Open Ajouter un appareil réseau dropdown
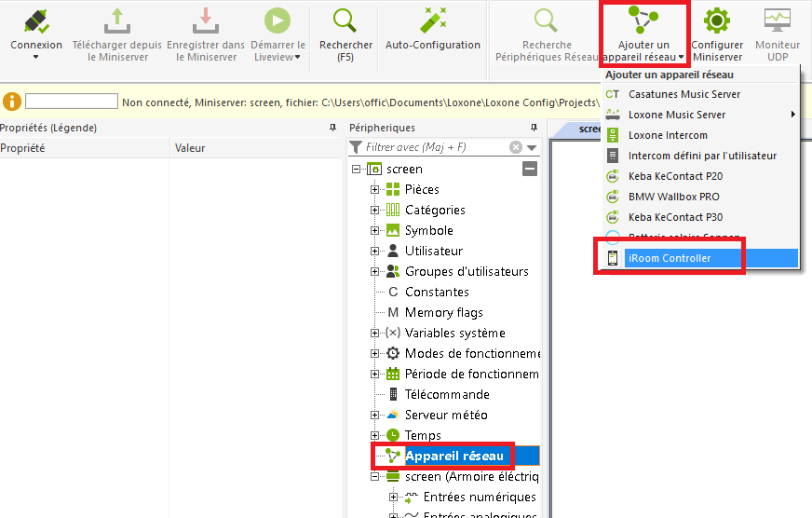 click(x=643, y=35)
